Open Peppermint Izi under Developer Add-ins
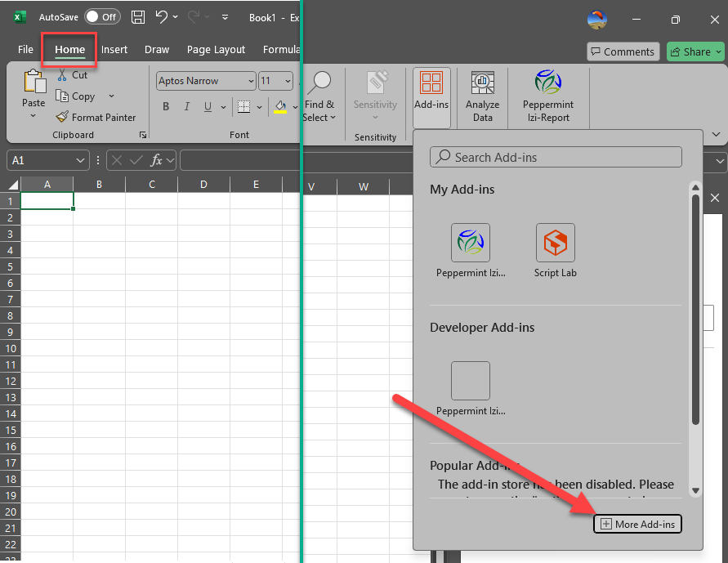Viewport: 728px width, 563px height. point(471,389)
